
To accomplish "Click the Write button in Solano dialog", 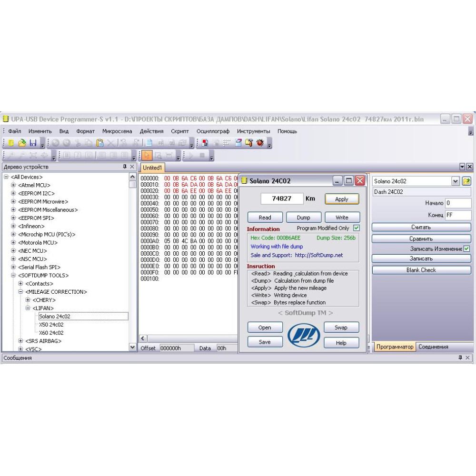I will pos(342,218).
